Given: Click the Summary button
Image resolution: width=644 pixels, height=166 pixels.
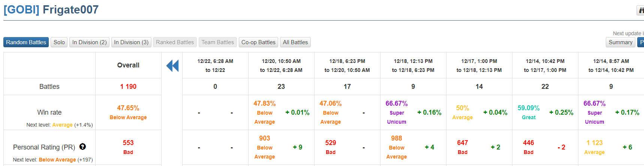Looking at the screenshot, I should [620, 42].
